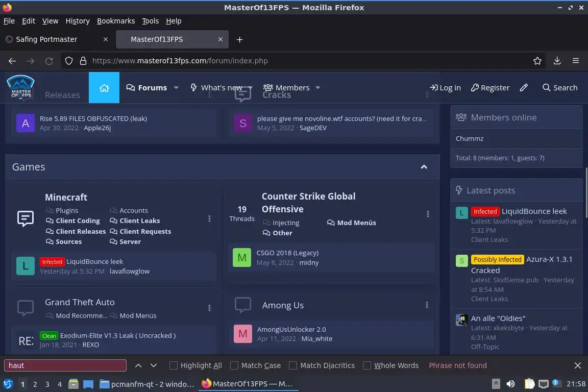Show site security padlock info
Screen dimensions: 588x392
[x=83, y=61]
